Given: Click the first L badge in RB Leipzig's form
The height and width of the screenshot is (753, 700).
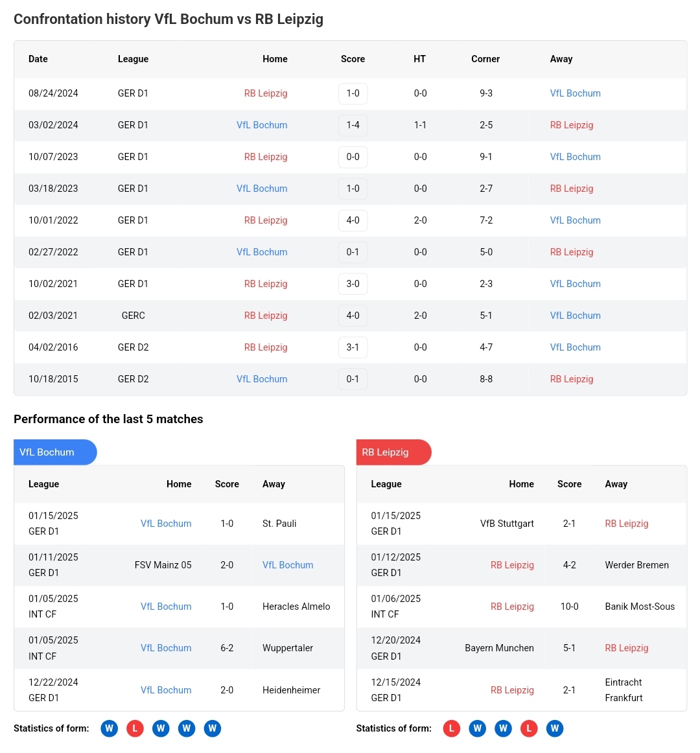Looking at the screenshot, I should pos(451,728).
